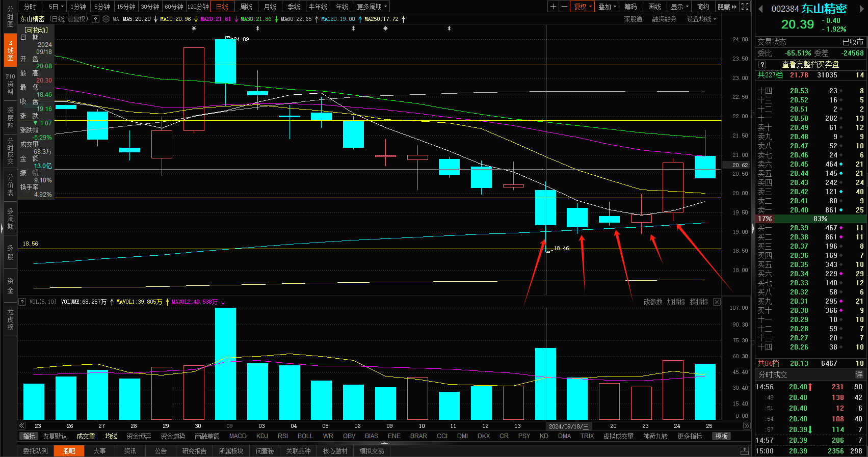Open the 更多周期 dropdown

372,7
